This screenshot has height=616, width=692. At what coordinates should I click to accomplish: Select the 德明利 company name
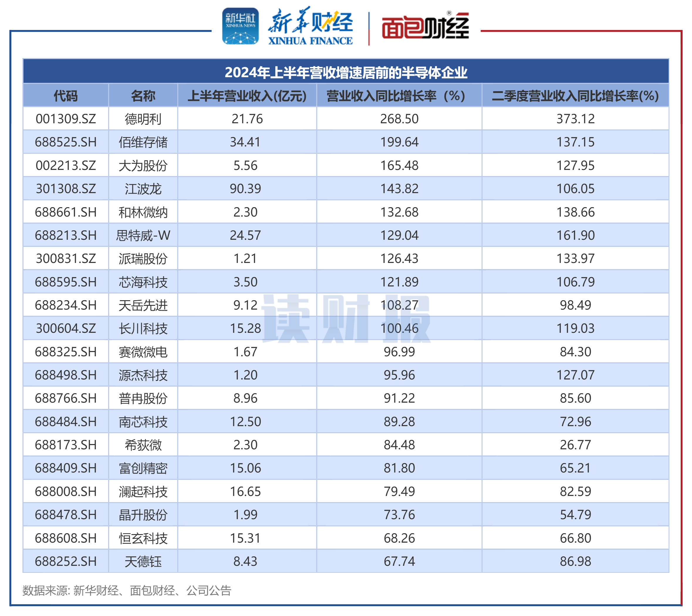(x=144, y=119)
